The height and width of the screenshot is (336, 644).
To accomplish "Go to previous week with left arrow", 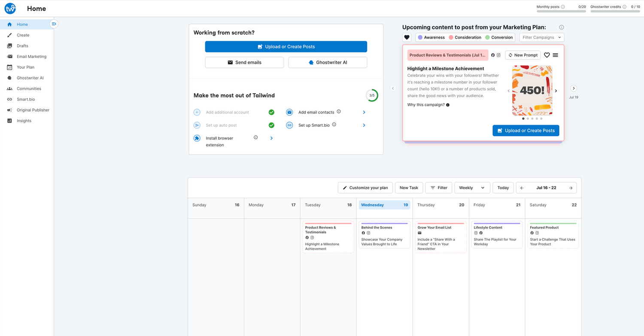I will tap(522, 188).
